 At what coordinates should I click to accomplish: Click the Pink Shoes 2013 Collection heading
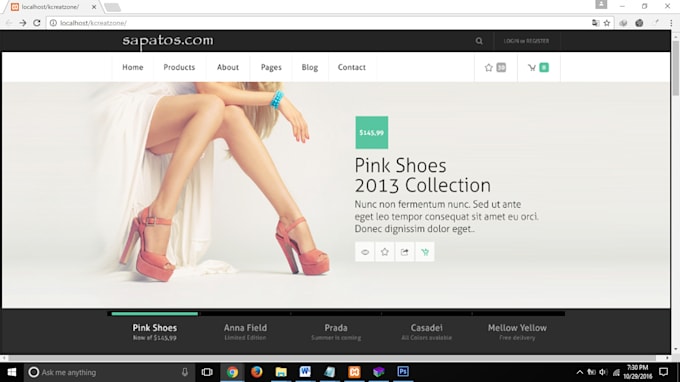[422, 175]
